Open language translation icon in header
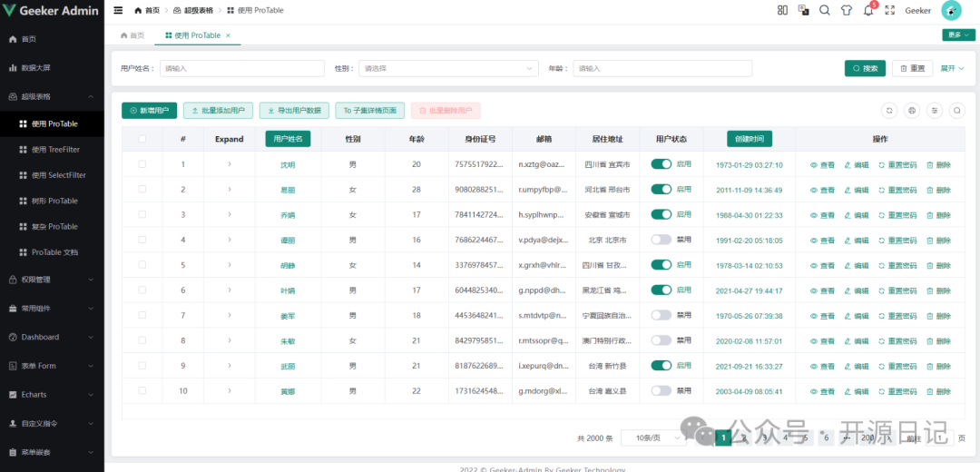 803,10
